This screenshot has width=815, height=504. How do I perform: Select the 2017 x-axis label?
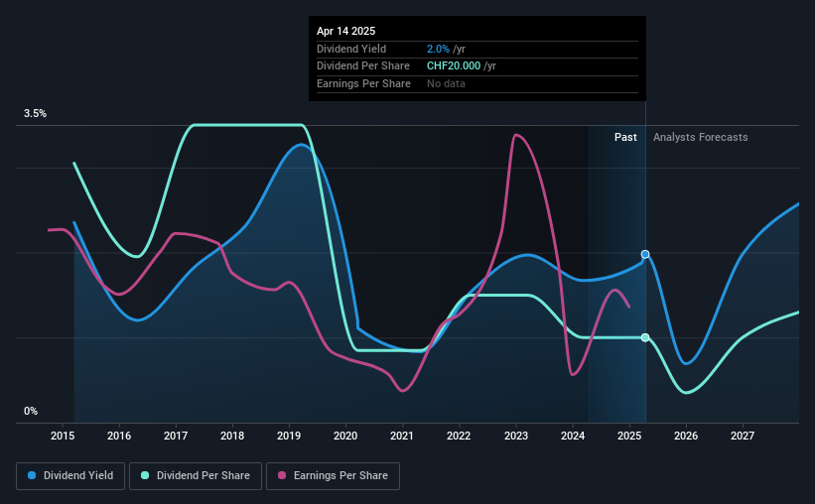pyautogui.click(x=176, y=436)
